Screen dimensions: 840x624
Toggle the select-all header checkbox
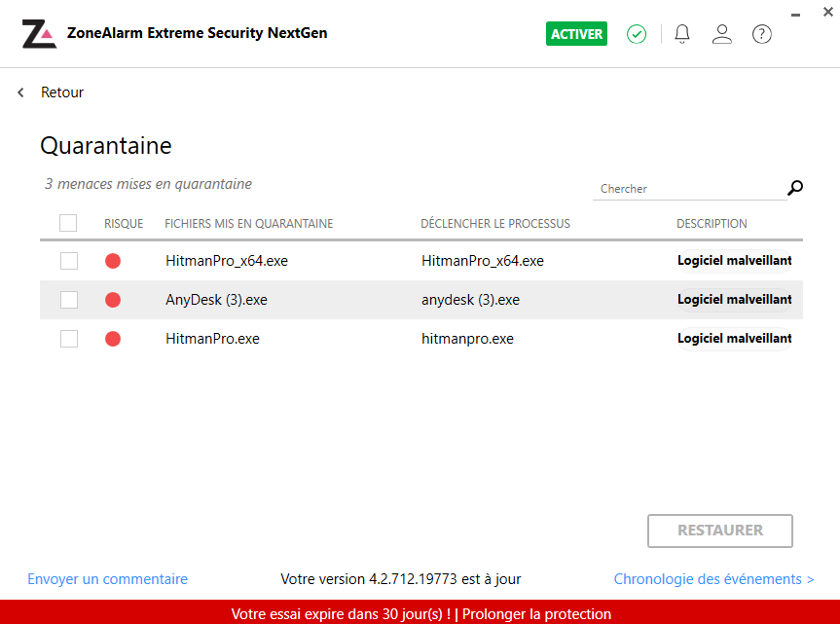point(68,223)
